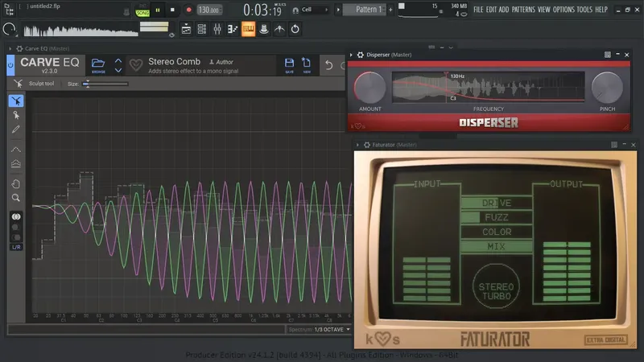Image resolution: width=644 pixels, height=362 pixels.
Task: Open Faturator plugin gear settings
Action: [x=367, y=145]
